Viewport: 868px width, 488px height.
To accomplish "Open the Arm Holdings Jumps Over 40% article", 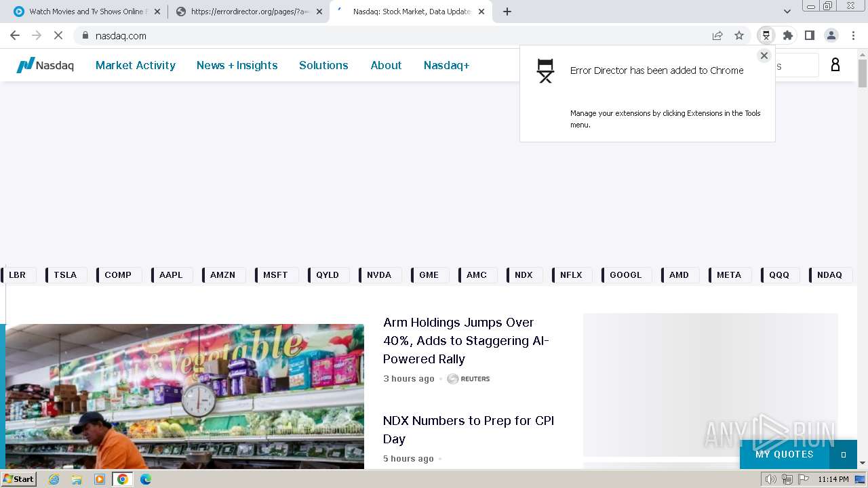I will 467,341.
